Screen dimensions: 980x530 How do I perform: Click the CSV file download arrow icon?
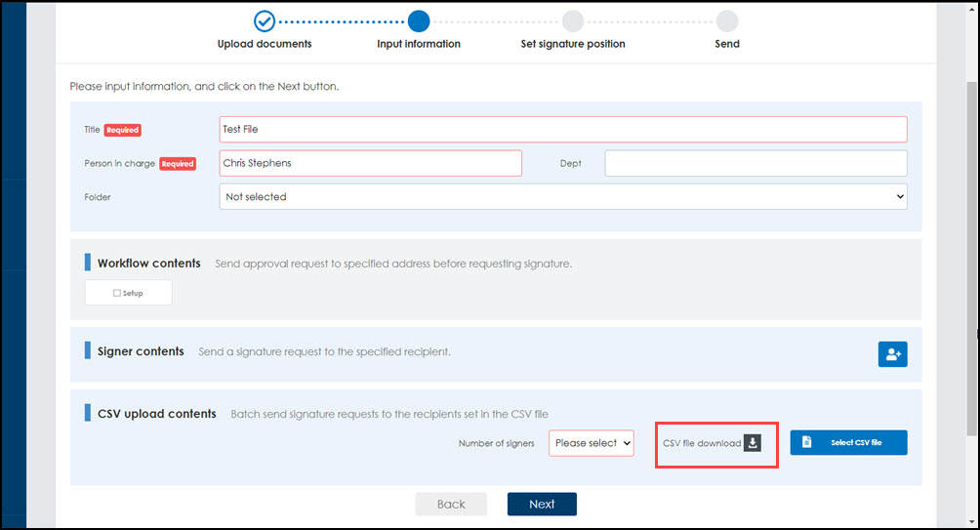tap(753, 443)
